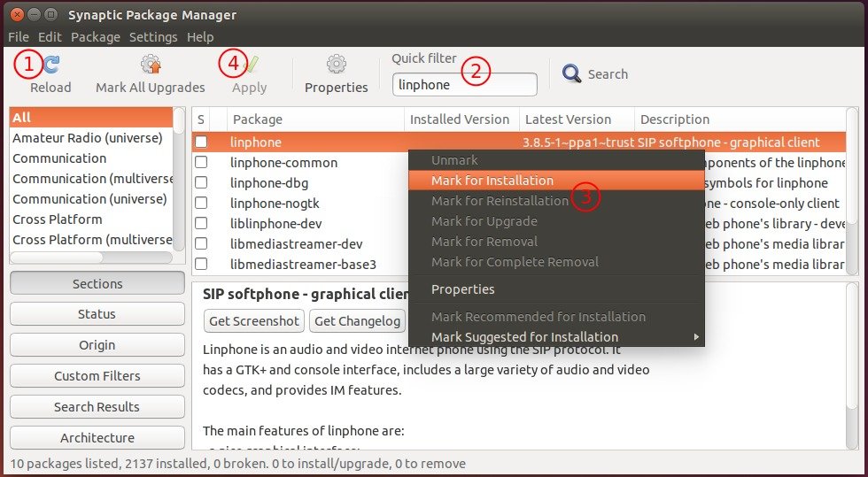Select the linphone-common package row

pos(300,163)
